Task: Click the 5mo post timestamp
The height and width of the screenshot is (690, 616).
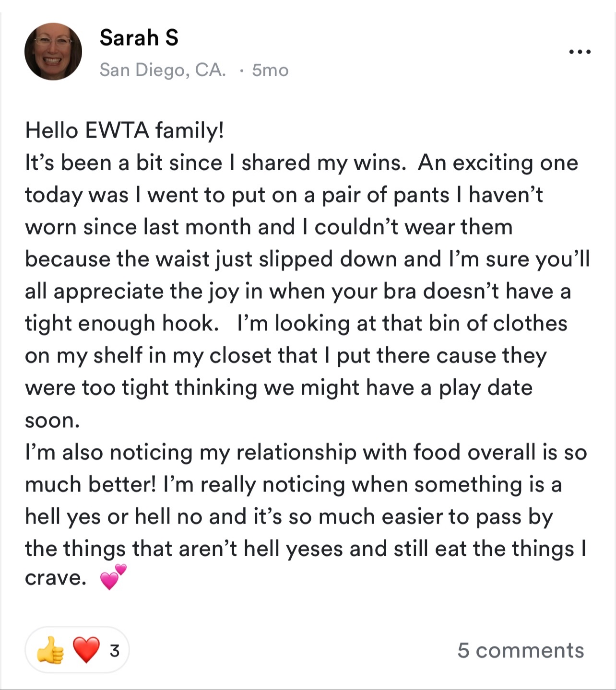Action: (x=270, y=70)
